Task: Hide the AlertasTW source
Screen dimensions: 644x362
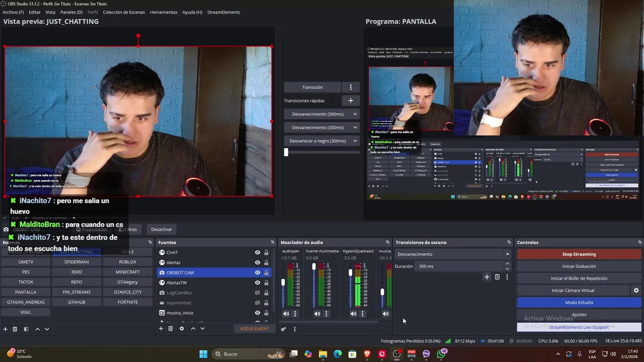Action: point(258,283)
